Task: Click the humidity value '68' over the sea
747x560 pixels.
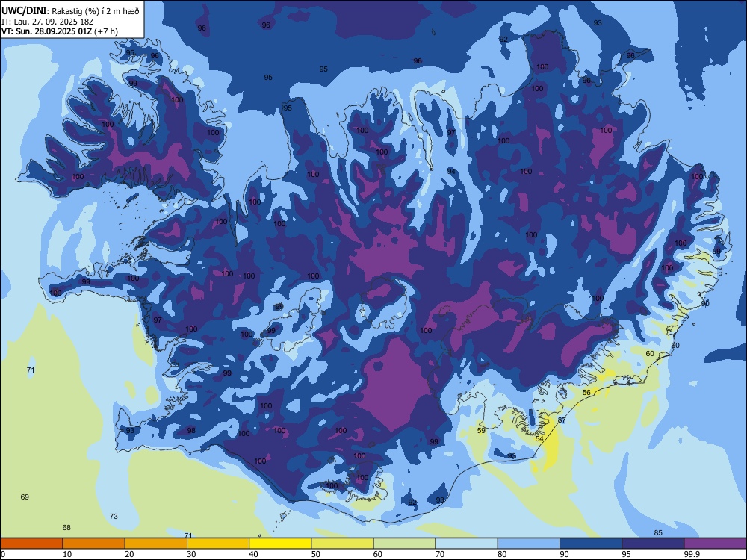Action: [x=66, y=527]
